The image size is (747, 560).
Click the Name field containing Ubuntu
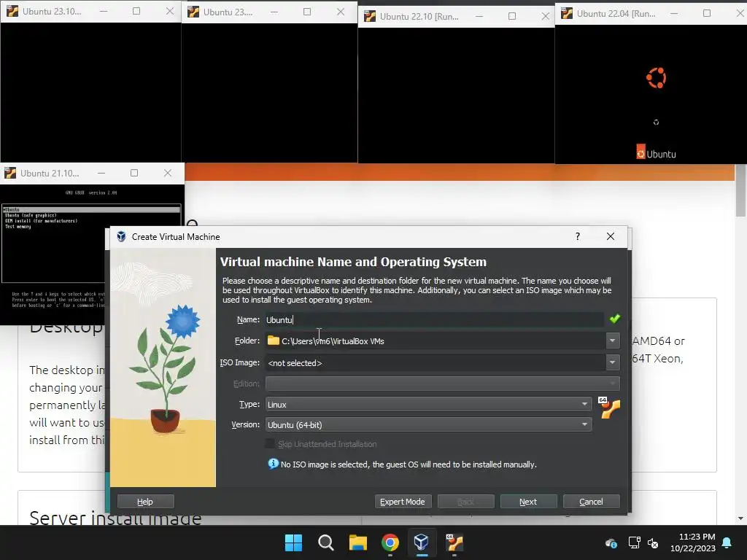tap(435, 319)
